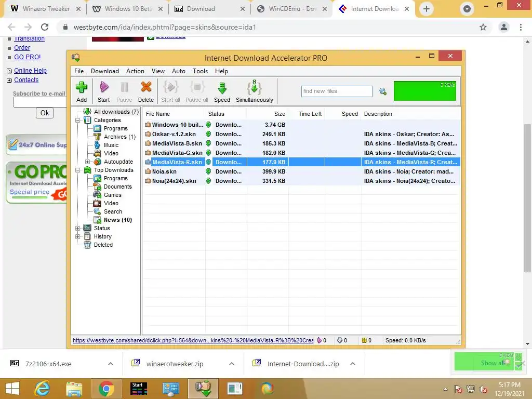The image size is (532, 399).
Task: Open the Auto menu
Action: coord(179,71)
